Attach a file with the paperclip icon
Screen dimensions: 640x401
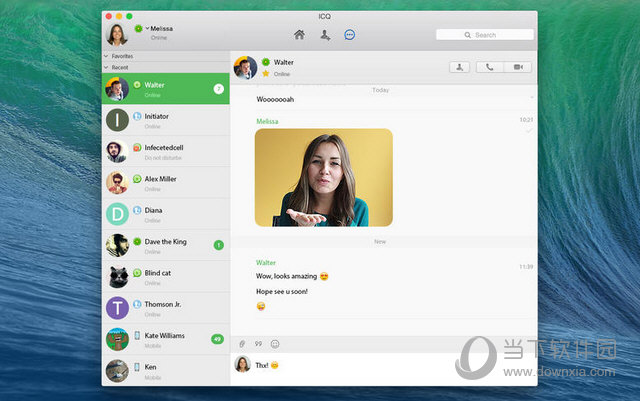242,344
